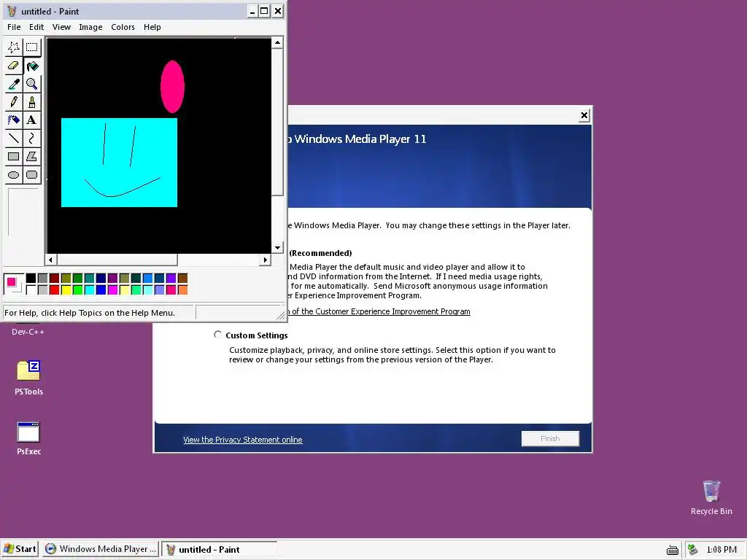Open View the Privacy Statement online link
The width and height of the screenshot is (747, 560).
242,440
